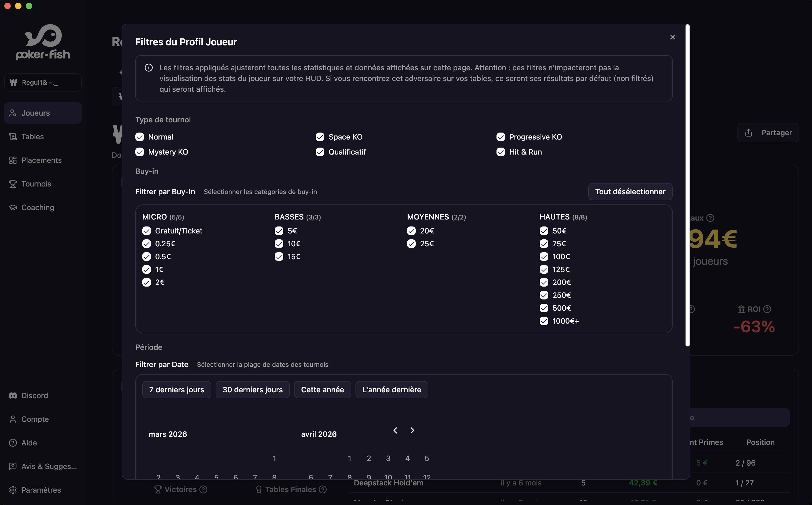Click the Regul1& account selector
The height and width of the screenshot is (505, 812).
point(43,82)
